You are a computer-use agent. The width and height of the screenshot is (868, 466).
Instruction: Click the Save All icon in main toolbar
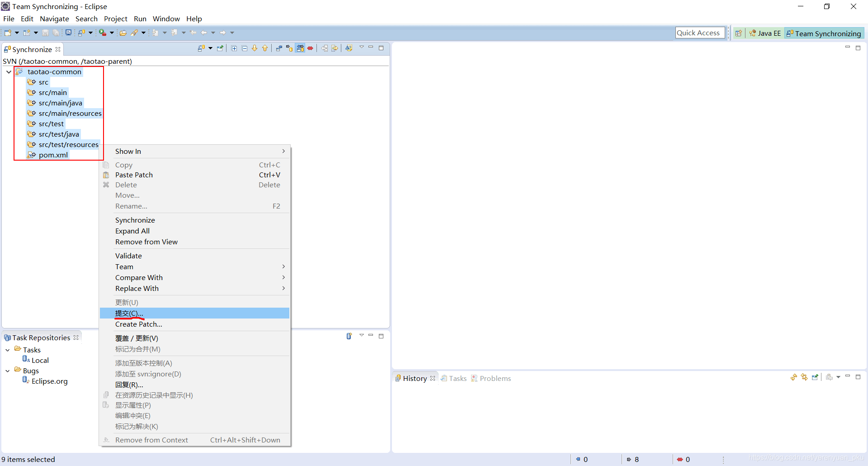click(x=56, y=33)
